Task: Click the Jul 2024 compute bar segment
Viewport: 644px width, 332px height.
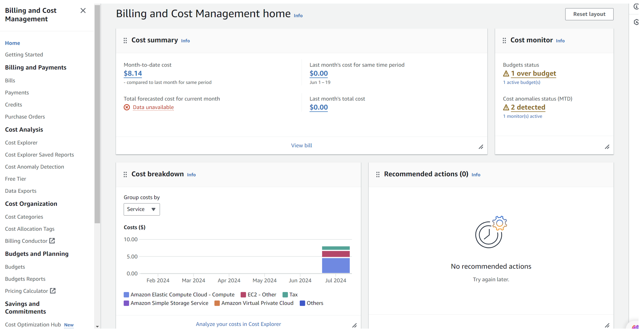Action: click(336, 265)
